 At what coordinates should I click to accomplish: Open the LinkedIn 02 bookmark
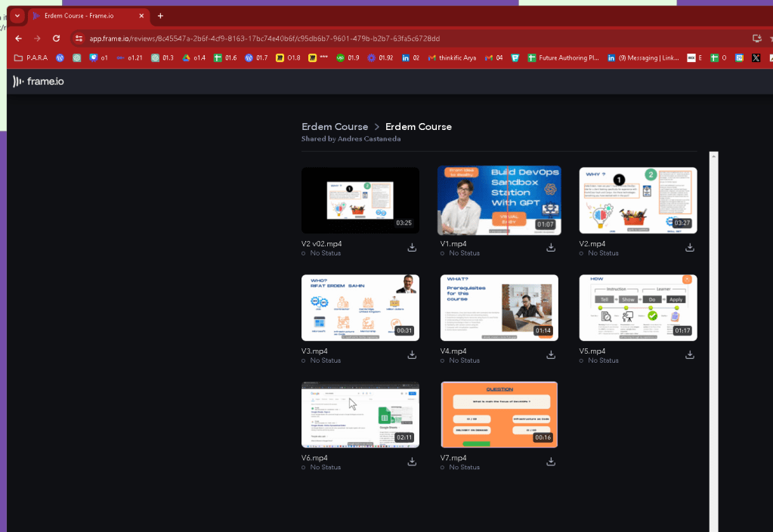point(410,57)
